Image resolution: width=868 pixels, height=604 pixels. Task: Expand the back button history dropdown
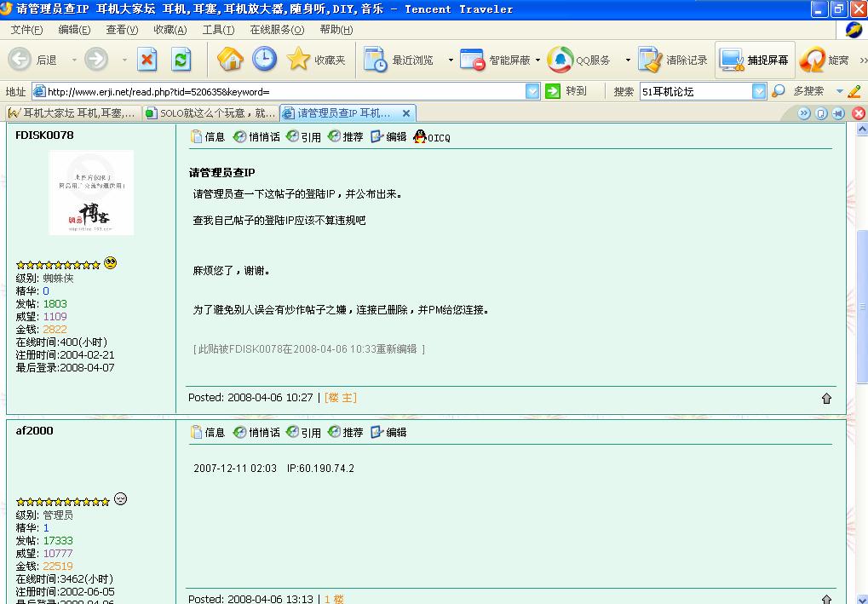73,60
